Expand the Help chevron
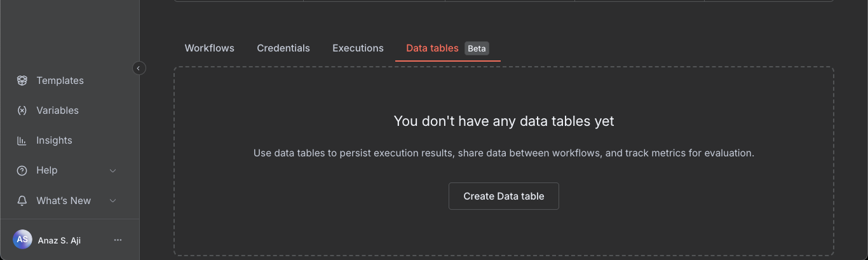 (x=113, y=170)
